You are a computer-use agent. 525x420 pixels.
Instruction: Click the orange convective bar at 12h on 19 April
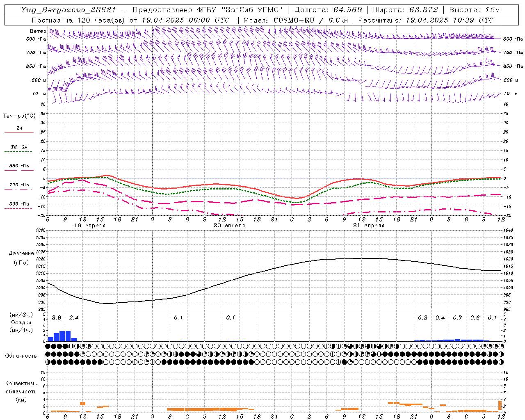(x=82, y=404)
